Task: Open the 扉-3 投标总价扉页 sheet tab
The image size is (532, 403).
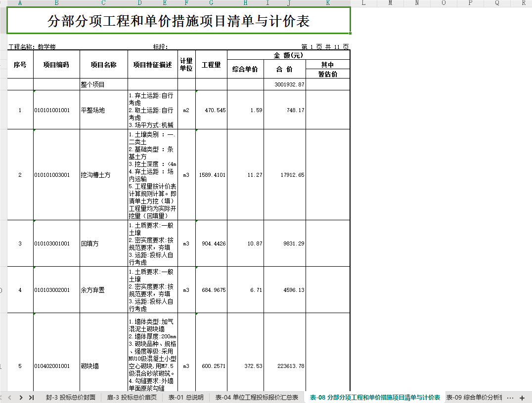Action: pos(132,398)
